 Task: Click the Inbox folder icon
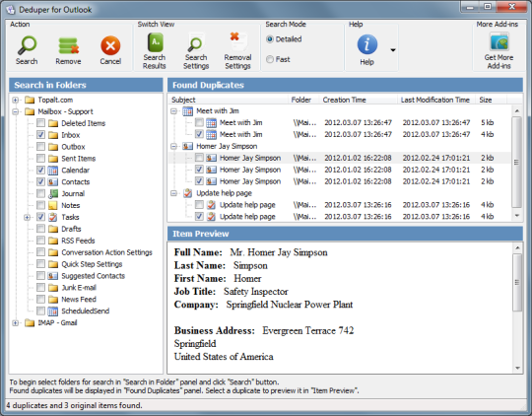click(x=53, y=135)
